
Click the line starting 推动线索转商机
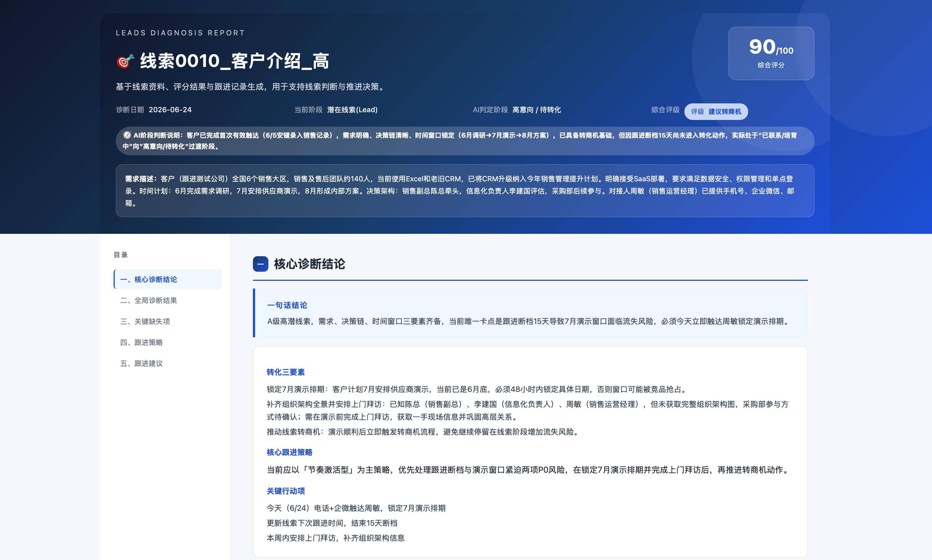tap(423, 432)
